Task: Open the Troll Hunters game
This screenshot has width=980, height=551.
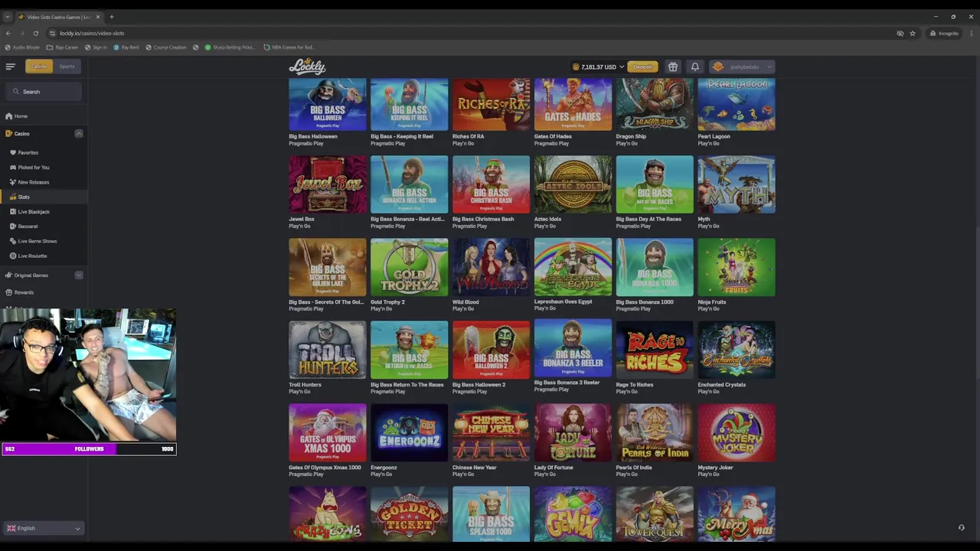Action: 328,350
